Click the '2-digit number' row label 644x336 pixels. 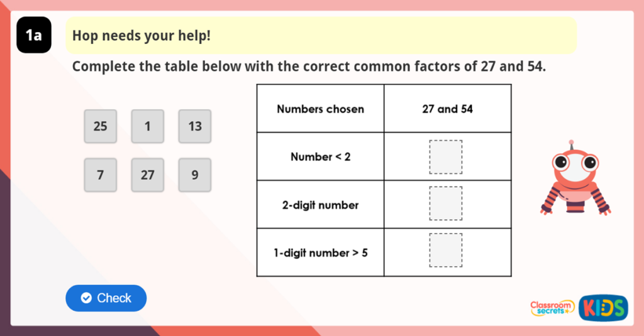(320, 205)
